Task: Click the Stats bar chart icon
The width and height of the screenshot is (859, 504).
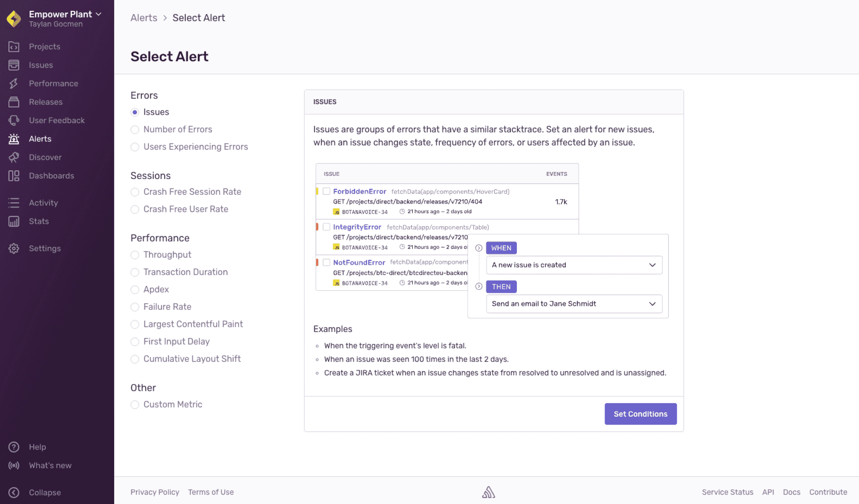Action: [14, 221]
